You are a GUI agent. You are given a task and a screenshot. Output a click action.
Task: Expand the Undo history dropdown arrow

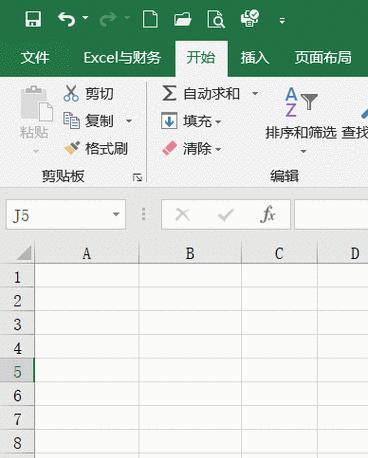85,18
